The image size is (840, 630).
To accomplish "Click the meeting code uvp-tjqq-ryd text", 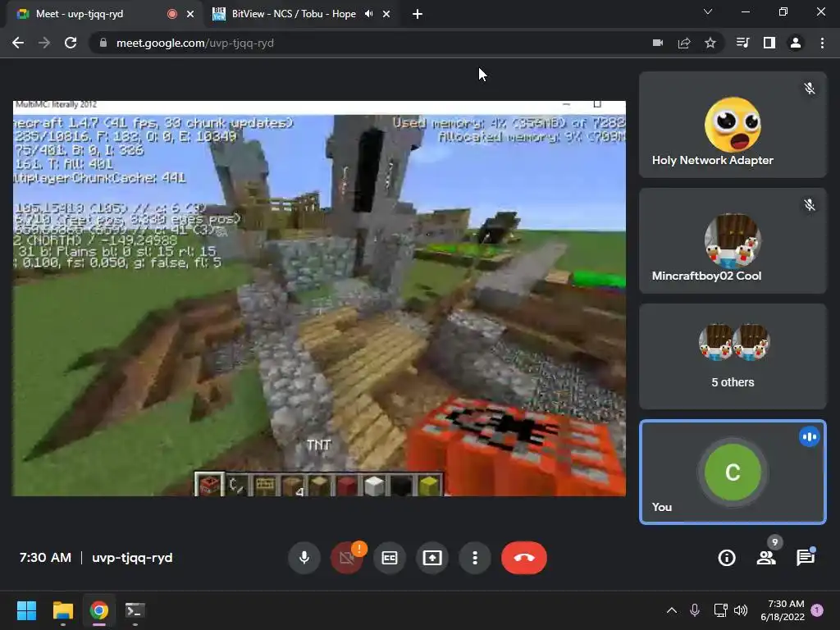I will pyautogui.click(x=132, y=558).
